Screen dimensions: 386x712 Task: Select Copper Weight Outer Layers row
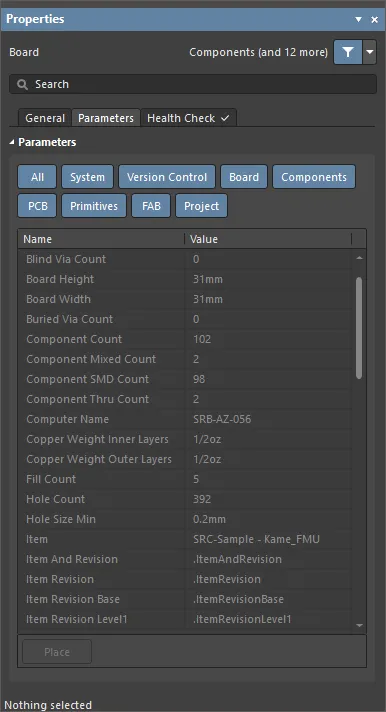pos(185,459)
